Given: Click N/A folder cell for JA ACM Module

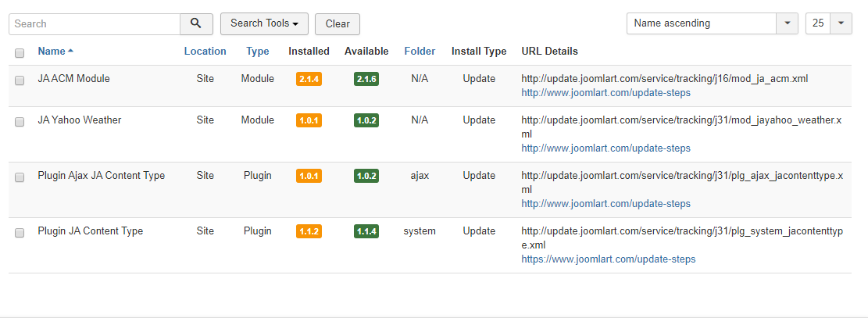Looking at the screenshot, I should coord(420,79).
